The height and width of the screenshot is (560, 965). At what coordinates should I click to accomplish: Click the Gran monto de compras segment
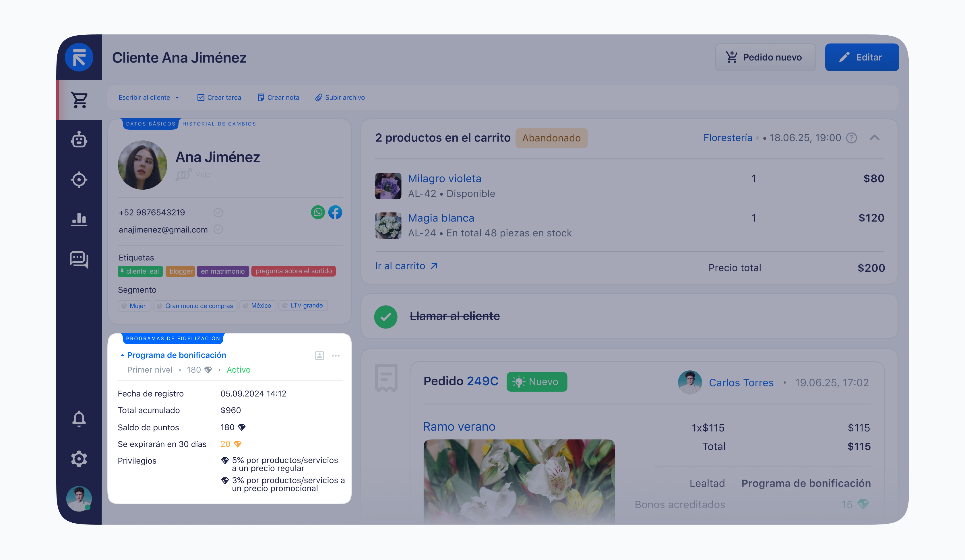[195, 306]
